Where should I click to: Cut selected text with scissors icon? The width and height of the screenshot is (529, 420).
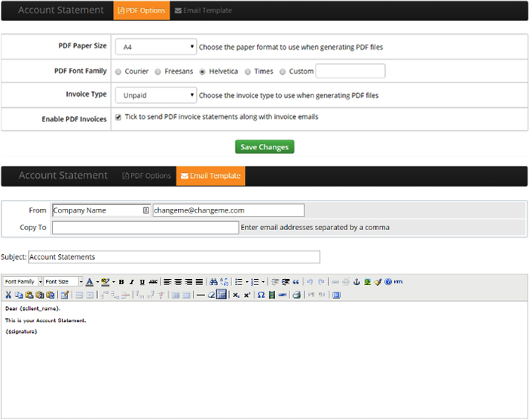(8, 295)
